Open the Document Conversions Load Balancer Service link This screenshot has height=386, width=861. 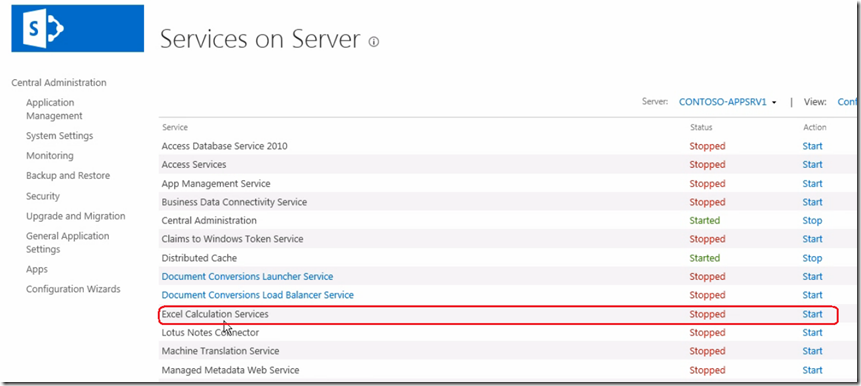point(258,295)
